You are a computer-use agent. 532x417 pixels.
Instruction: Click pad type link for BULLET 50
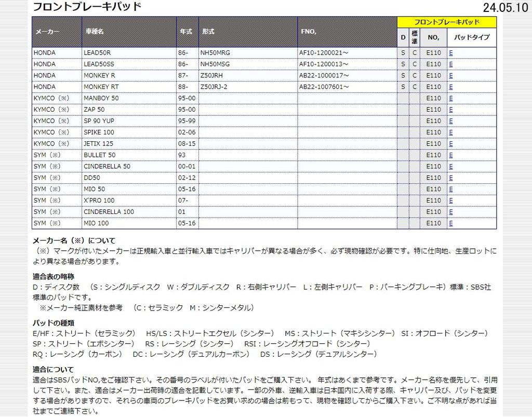click(x=451, y=155)
